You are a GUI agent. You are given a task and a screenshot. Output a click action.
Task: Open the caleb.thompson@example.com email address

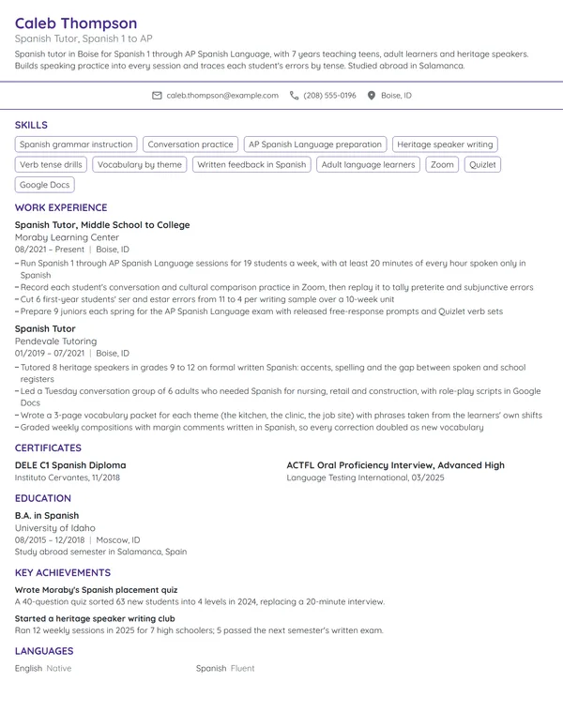(222, 95)
